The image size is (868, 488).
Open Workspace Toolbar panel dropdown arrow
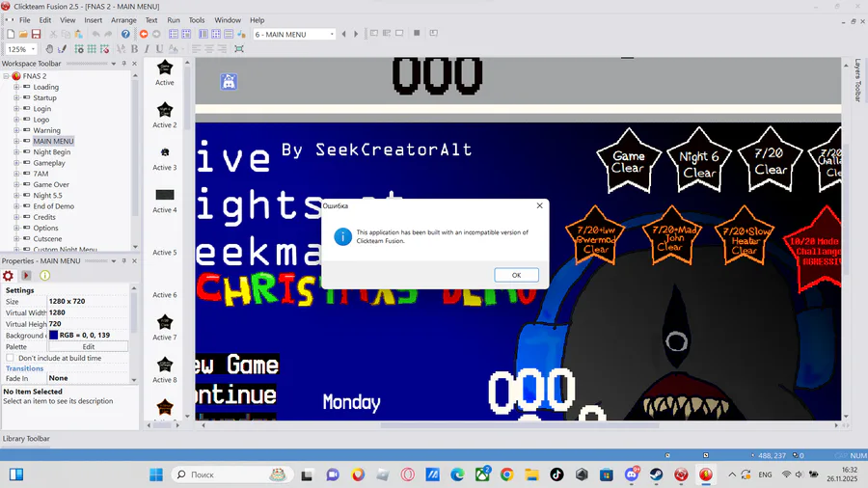pos(114,64)
